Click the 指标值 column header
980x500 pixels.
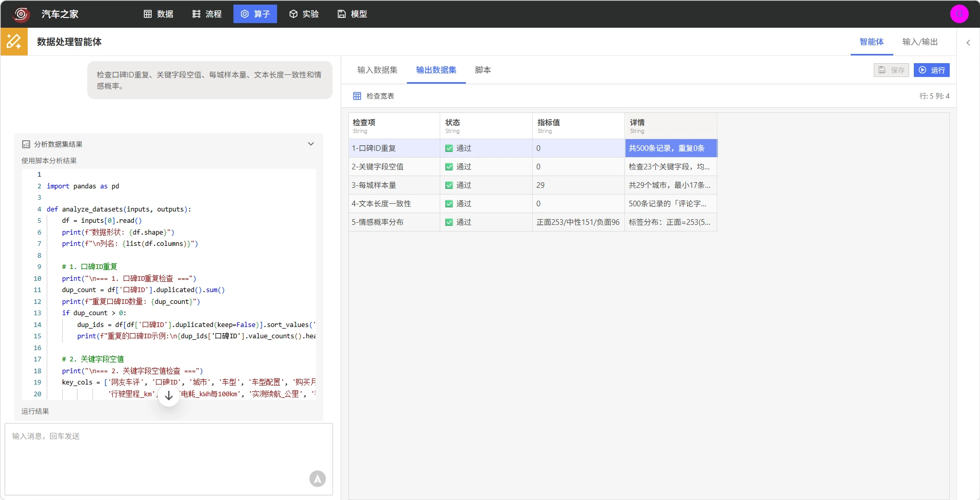coord(579,126)
